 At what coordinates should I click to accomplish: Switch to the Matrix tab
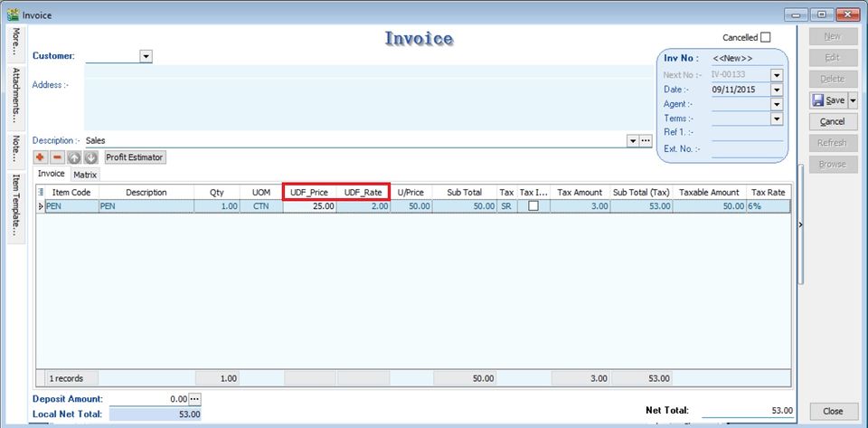[x=85, y=175]
